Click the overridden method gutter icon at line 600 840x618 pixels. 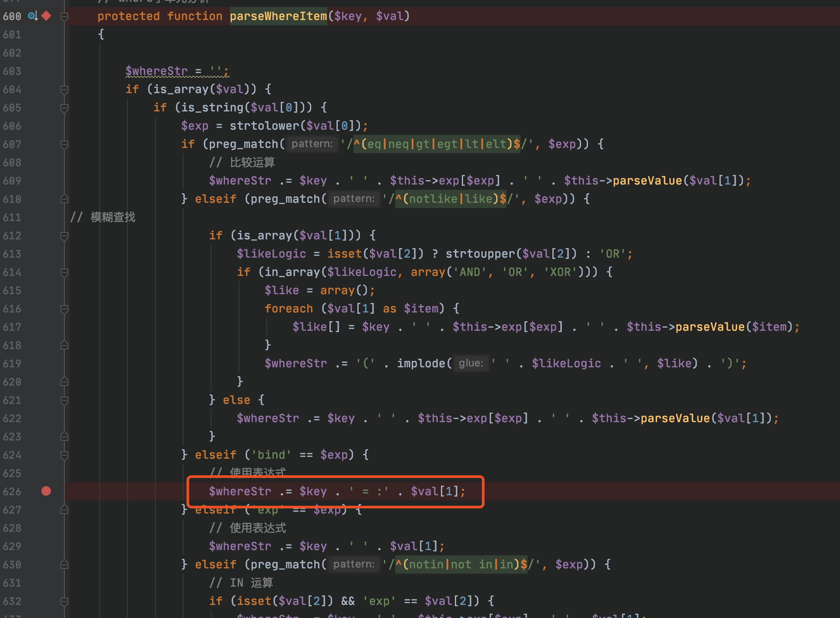tap(33, 16)
